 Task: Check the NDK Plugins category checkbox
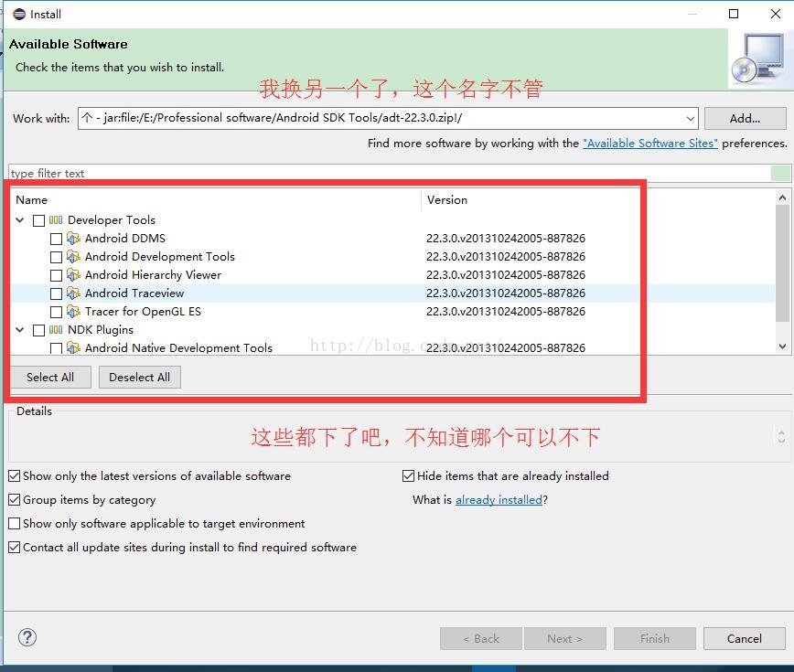click(x=38, y=330)
